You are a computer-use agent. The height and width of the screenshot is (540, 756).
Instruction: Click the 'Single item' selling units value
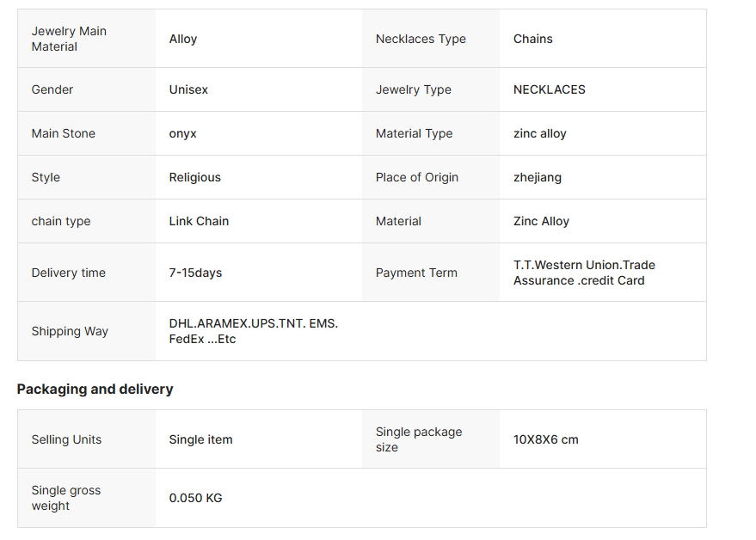pyautogui.click(x=200, y=439)
